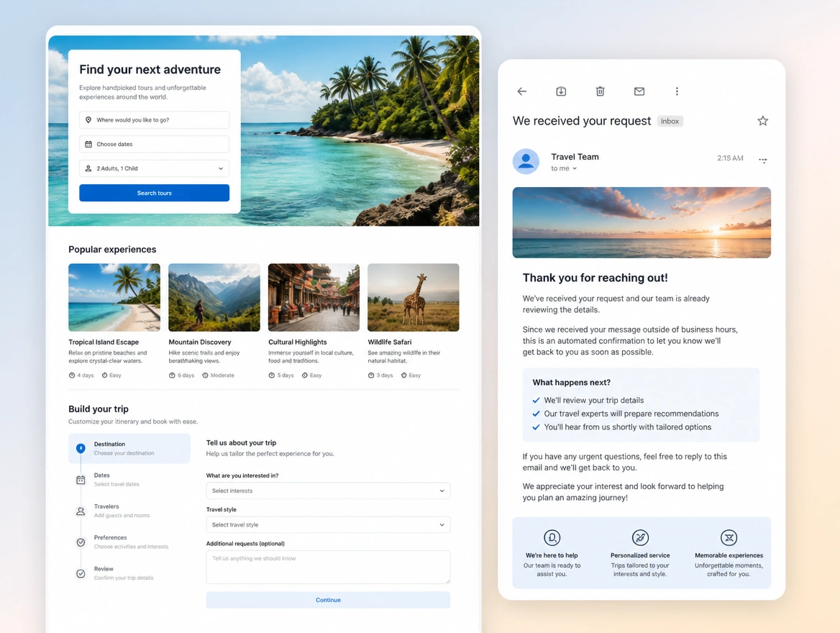The image size is (840, 633).
Task: Click the 'Popular experiences' heading
Action: click(x=112, y=249)
